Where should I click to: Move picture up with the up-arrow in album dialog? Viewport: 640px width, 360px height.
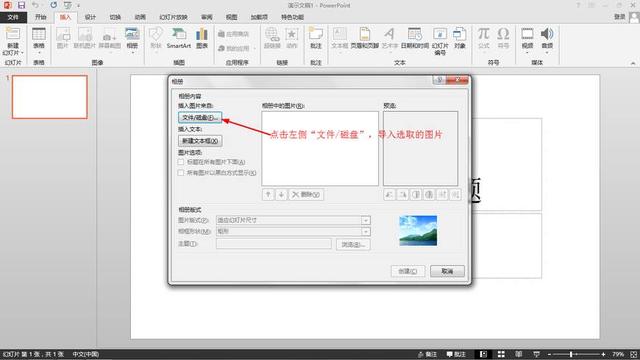coord(268,195)
